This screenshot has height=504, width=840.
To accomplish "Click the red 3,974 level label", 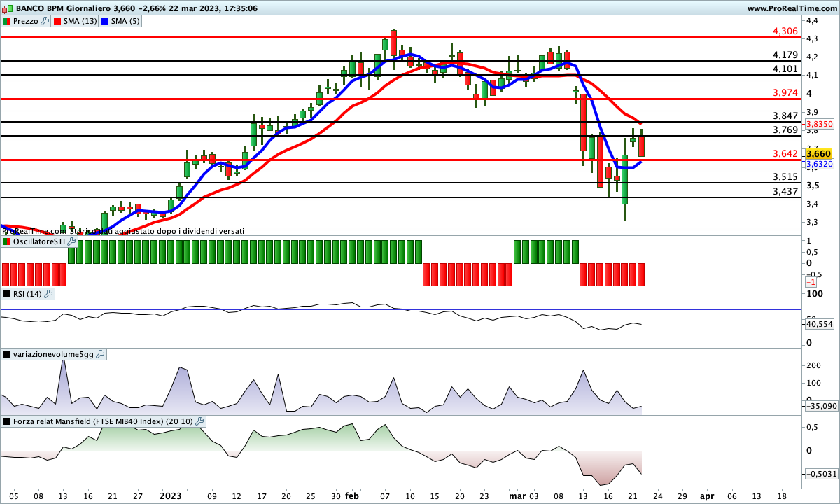I will point(785,92).
